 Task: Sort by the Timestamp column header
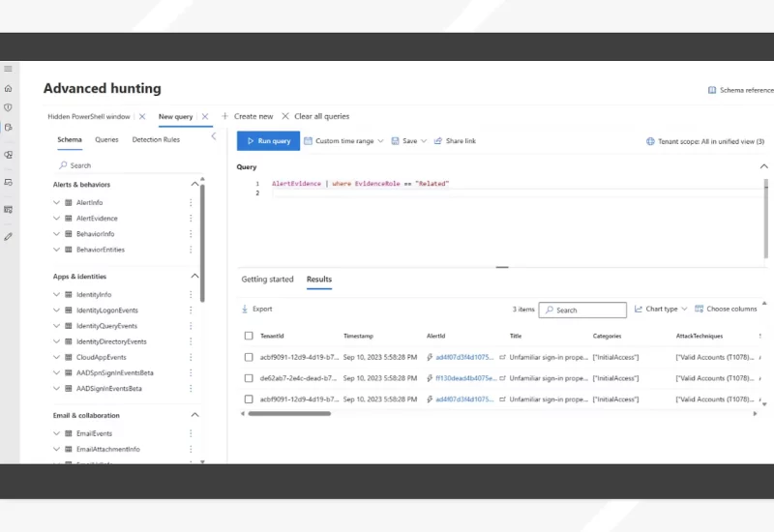pyautogui.click(x=358, y=336)
